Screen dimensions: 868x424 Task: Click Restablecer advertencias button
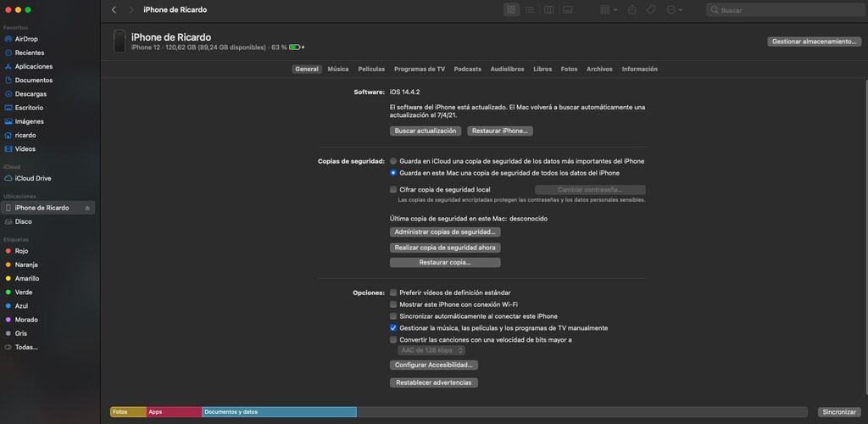tap(434, 382)
